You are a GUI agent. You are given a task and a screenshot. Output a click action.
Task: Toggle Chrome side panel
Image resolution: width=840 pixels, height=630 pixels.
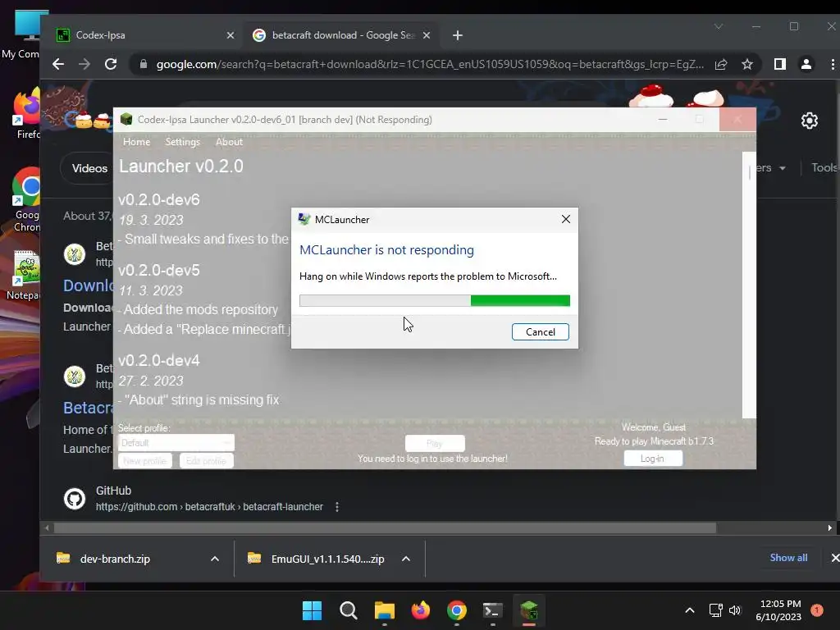(x=779, y=64)
